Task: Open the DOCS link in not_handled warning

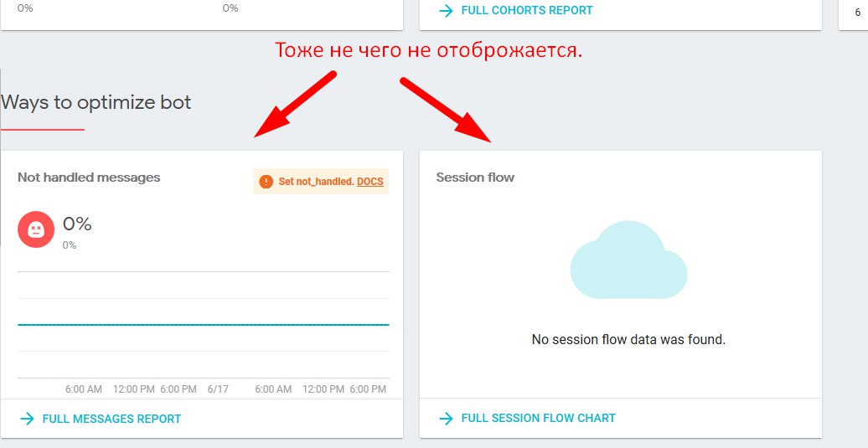Action: click(x=369, y=182)
